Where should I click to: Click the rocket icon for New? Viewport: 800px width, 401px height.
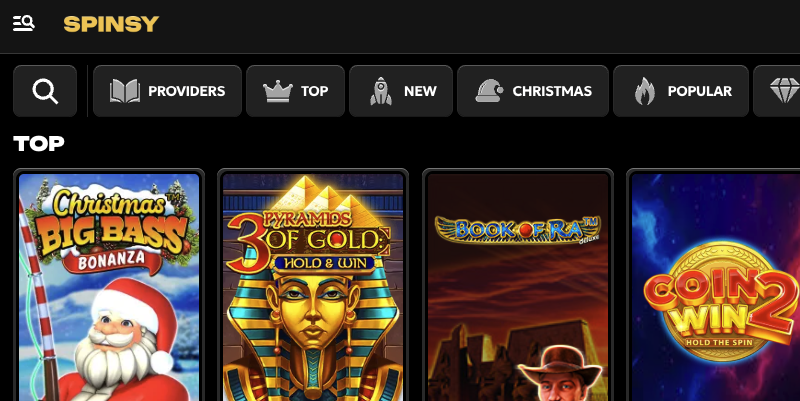(381, 91)
